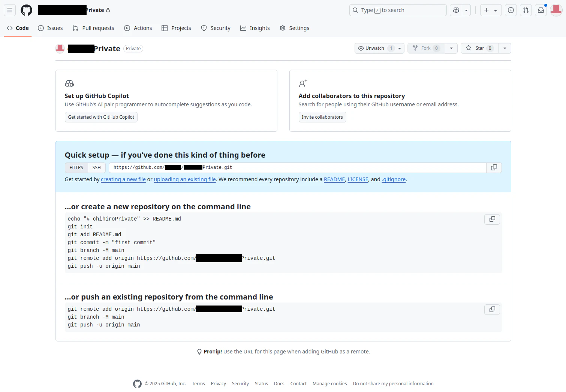
Task: Click the repository URL field
Action: click(x=298, y=168)
